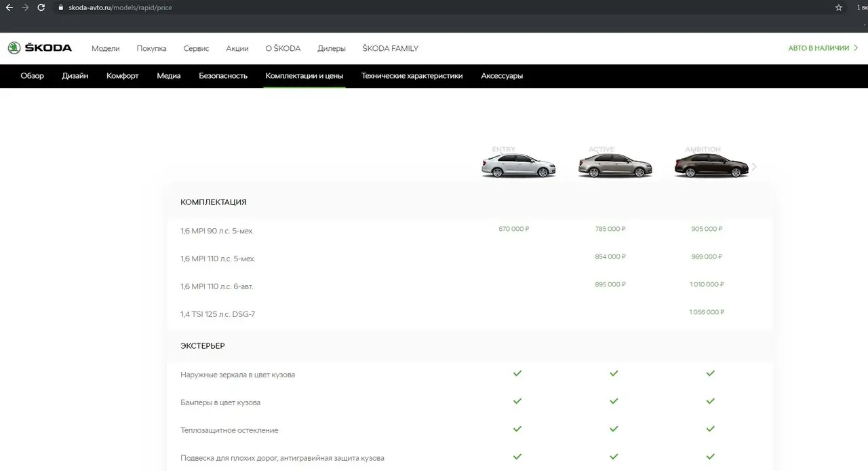The image size is (868, 471).
Task: Click the 1,4 TSI 125 л.с. DSG-7 row label
Action: point(218,315)
